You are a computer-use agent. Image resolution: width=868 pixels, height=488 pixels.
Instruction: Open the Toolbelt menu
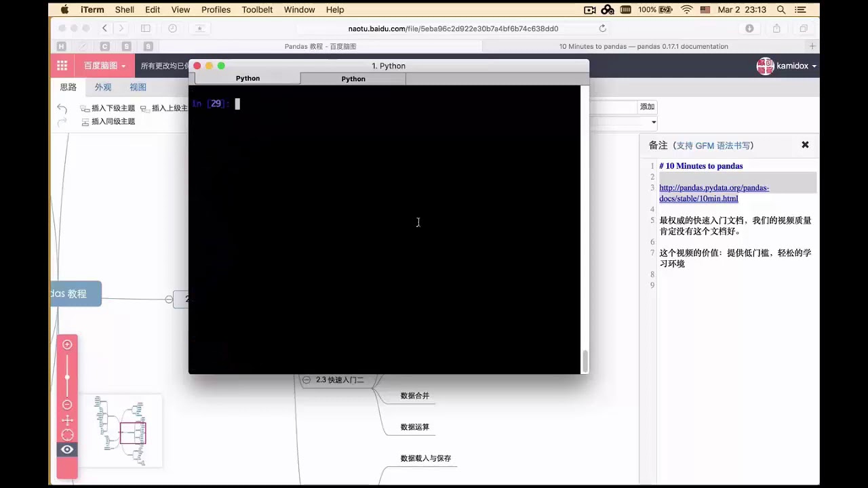(x=258, y=9)
